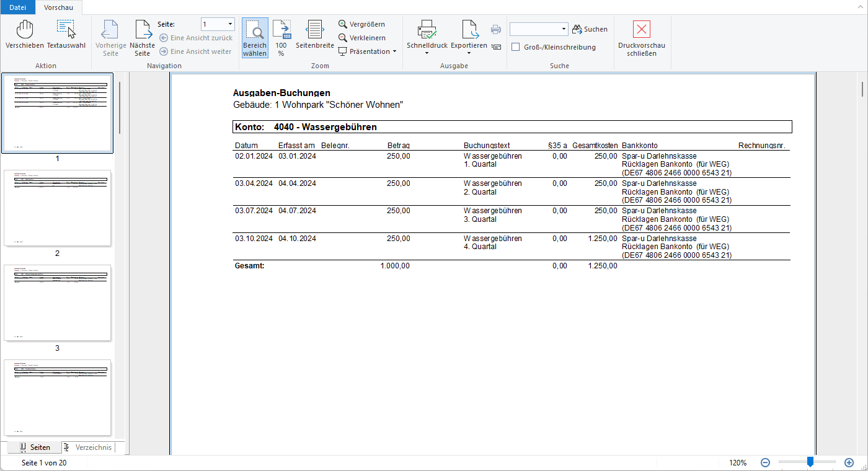Image resolution: width=868 pixels, height=471 pixels.
Task: Click the Rechnungsnr. column header
Action: pyautogui.click(x=763, y=146)
